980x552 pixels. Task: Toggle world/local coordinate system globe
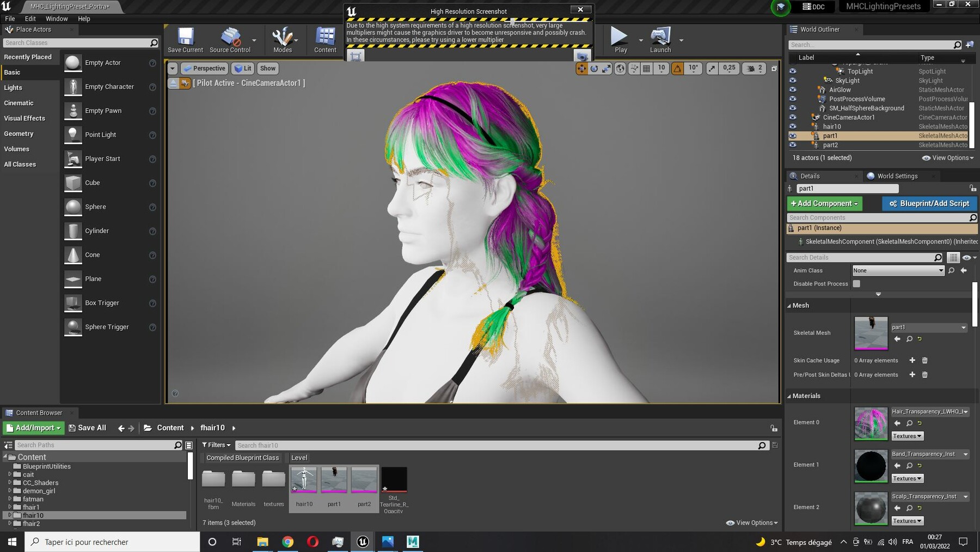[x=620, y=69]
